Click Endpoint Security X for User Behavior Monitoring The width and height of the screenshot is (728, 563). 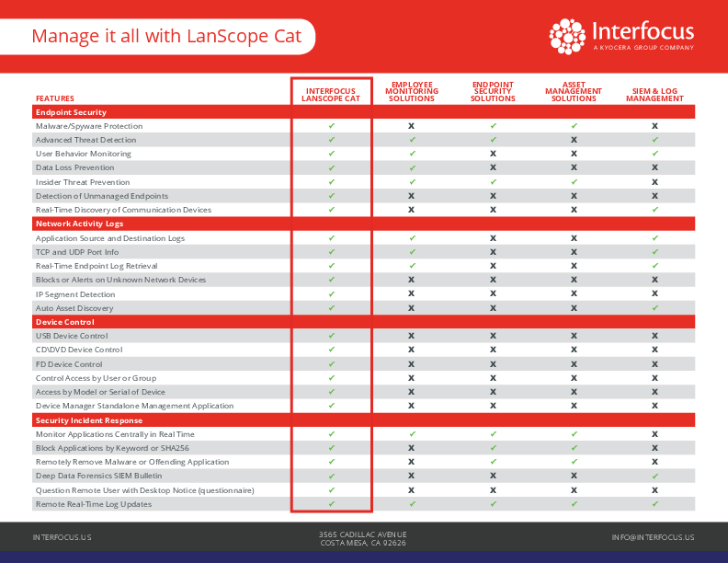493,154
